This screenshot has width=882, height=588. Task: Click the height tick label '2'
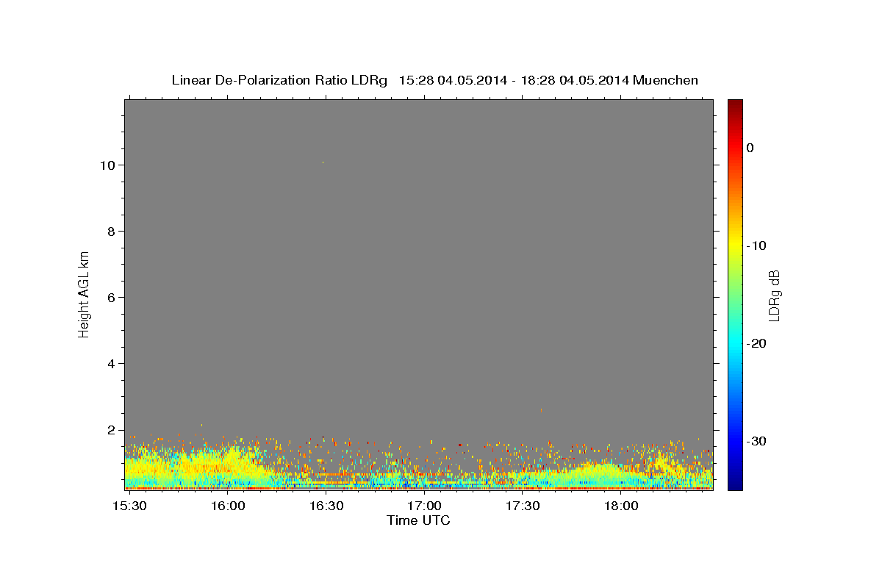click(112, 430)
